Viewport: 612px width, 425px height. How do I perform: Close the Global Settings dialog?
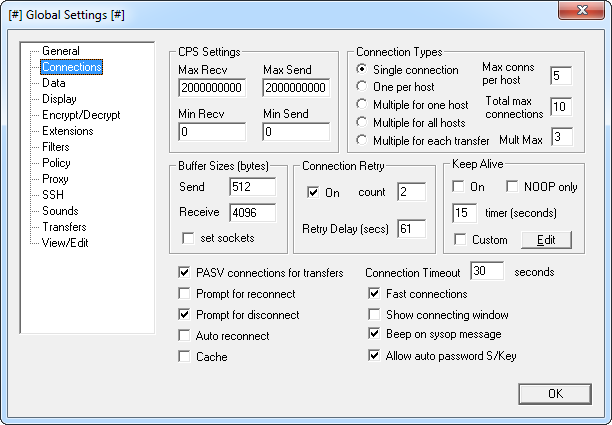[x=582, y=10]
